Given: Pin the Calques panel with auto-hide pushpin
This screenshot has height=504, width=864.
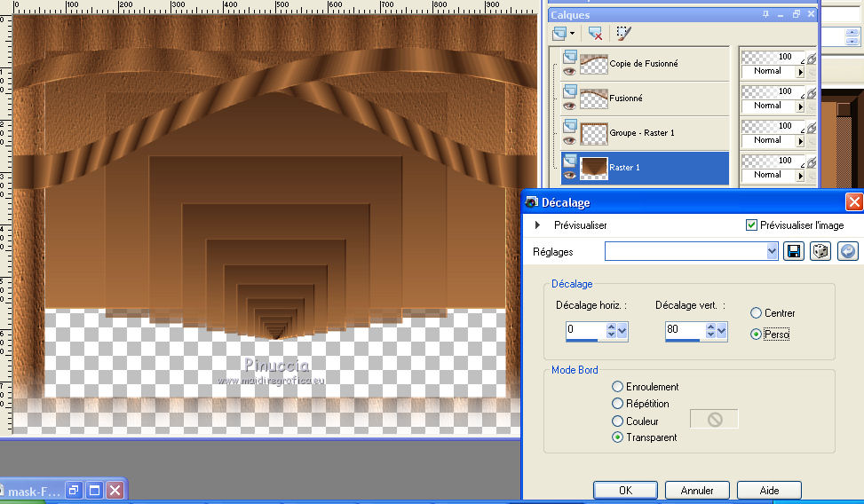Looking at the screenshot, I should pos(765,14).
